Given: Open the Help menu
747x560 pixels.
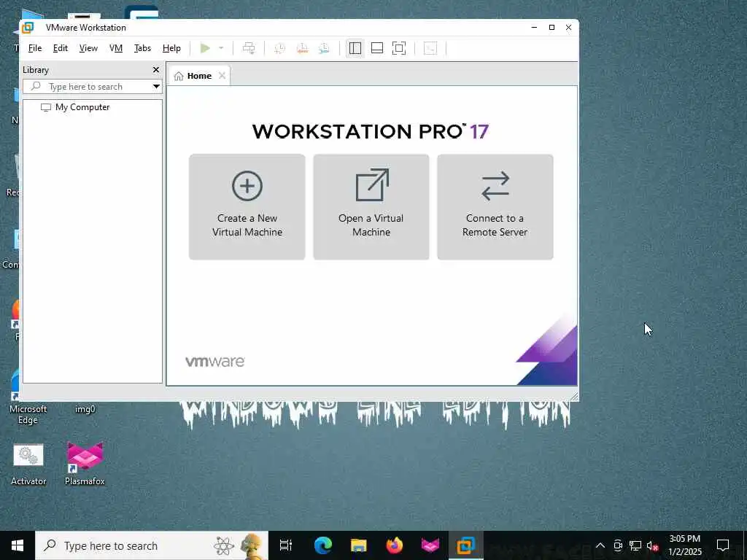Looking at the screenshot, I should point(171,48).
